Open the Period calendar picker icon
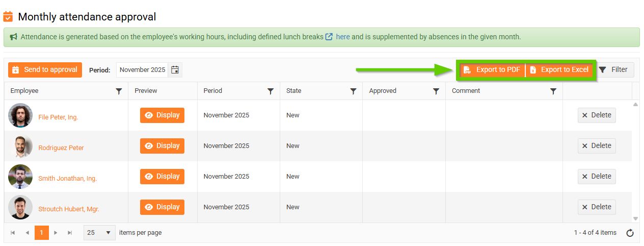The image size is (644, 246). tap(175, 70)
